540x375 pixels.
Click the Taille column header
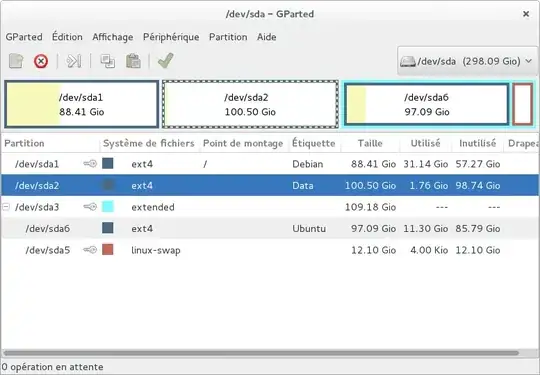pyautogui.click(x=370, y=143)
